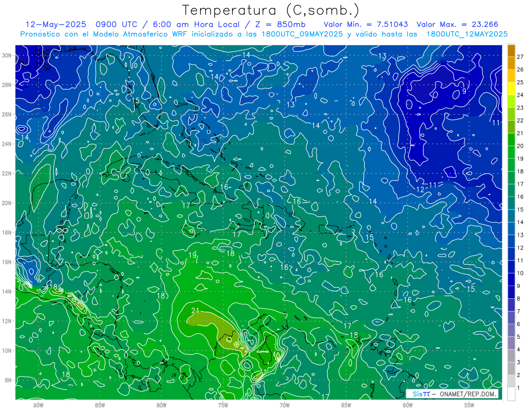Screen dimensions: 532x411
Task: Click the '28N' latitude axis label
Action: [7, 85]
